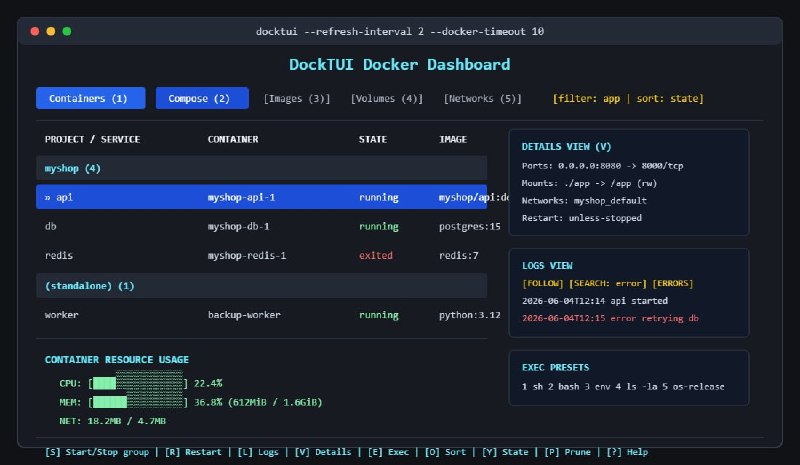Click [L] Logs in footer

[258, 452]
